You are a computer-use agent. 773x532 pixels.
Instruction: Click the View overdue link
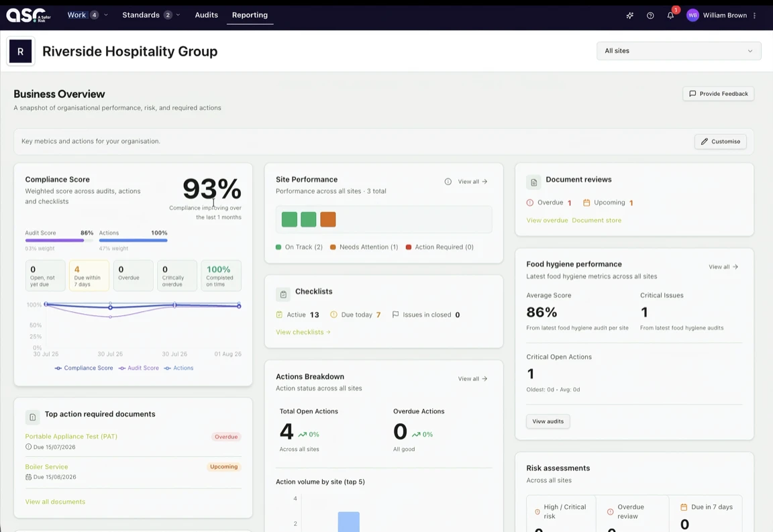pyautogui.click(x=548, y=221)
